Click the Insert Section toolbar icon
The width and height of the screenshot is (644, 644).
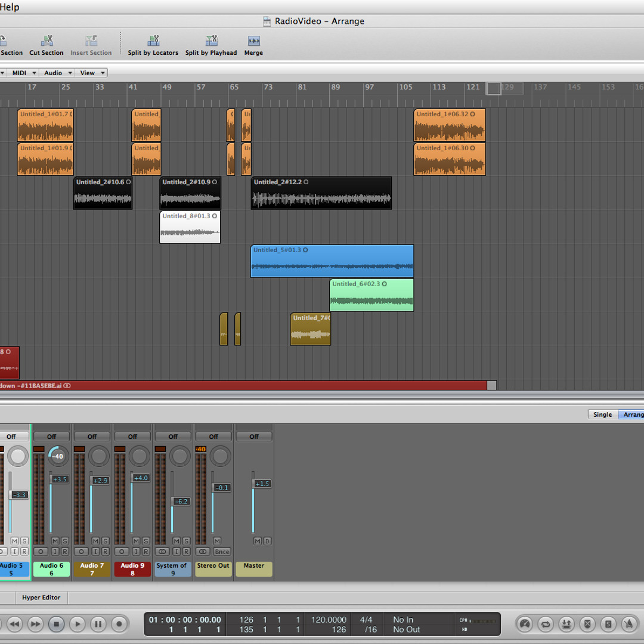91,41
